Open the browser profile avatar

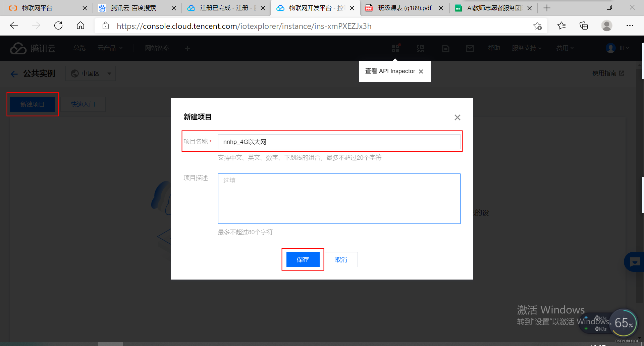[606, 26]
